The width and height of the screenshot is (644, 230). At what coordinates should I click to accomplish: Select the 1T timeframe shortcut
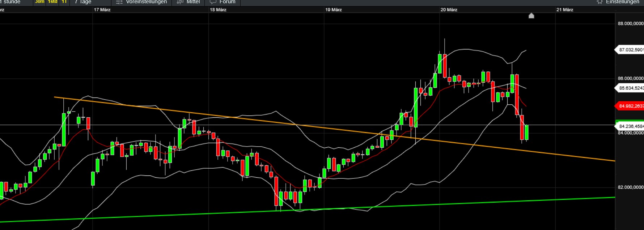[64, 2]
